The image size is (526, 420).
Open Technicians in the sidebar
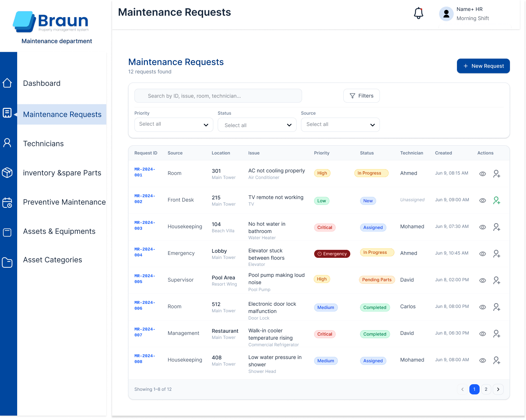[x=43, y=144]
